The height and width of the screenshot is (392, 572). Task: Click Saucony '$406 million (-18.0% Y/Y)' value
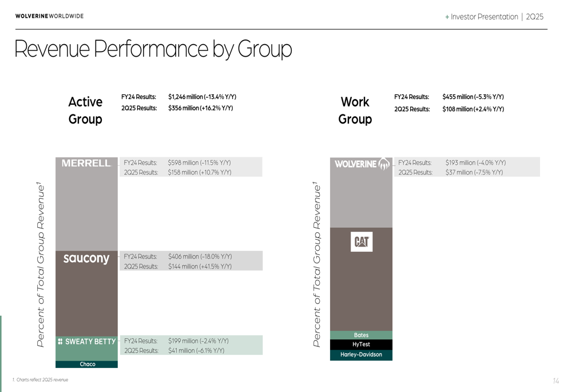coord(200,256)
